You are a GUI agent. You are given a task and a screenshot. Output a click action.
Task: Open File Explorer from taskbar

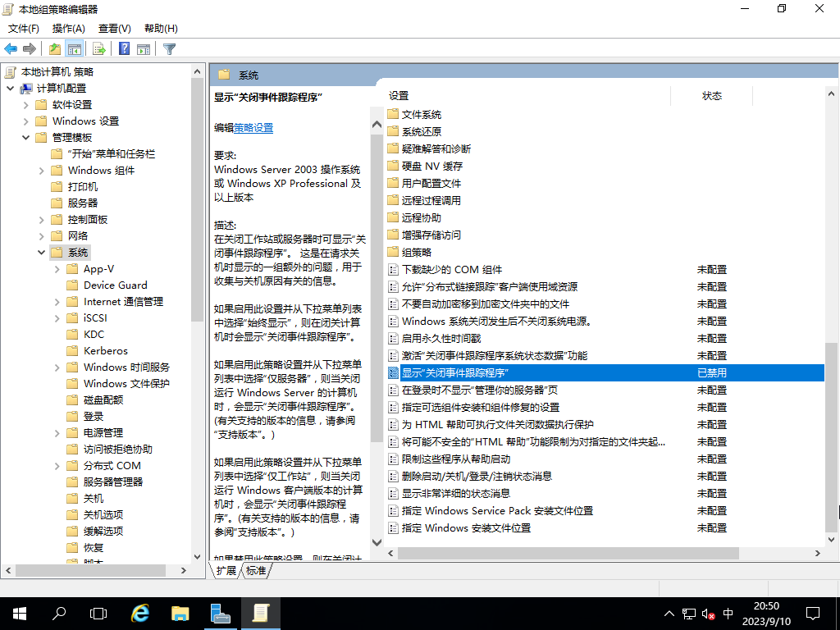[x=180, y=614]
